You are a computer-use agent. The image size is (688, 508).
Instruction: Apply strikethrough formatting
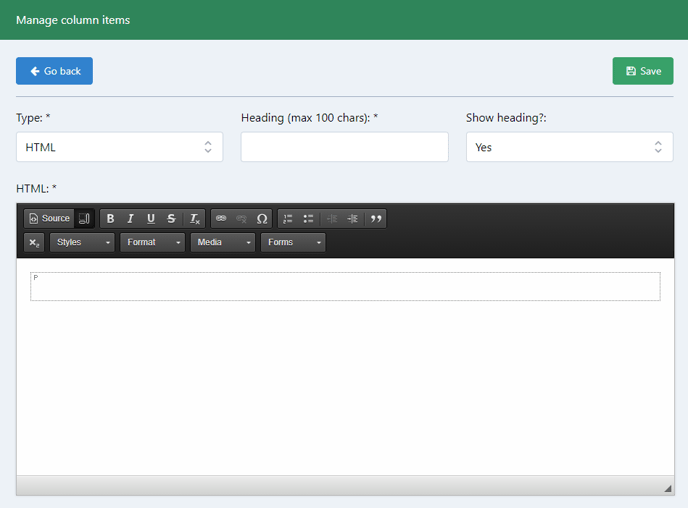point(171,219)
